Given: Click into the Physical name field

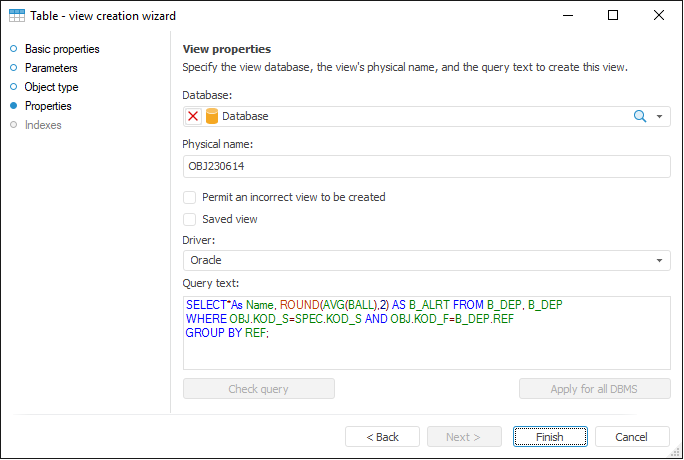Looking at the screenshot, I should pyautogui.click(x=426, y=167).
